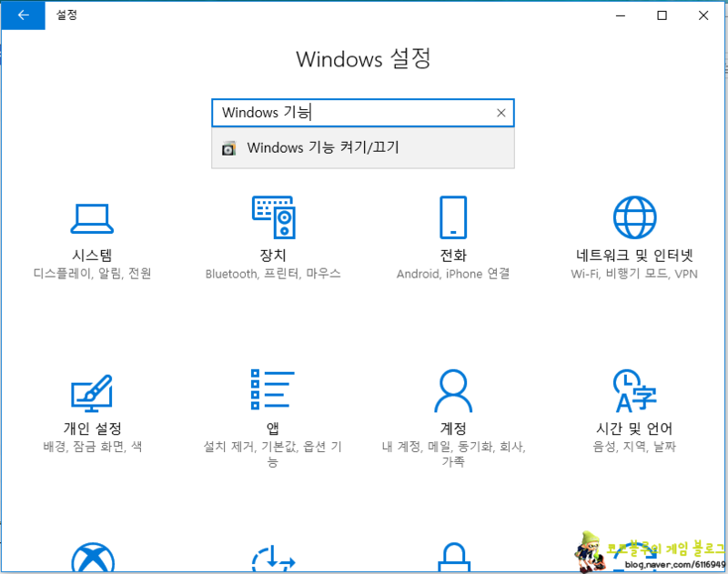Click the 설치 제거, 기본값, 옵션 기능 description
728x574 pixels.
click(x=273, y=454)
